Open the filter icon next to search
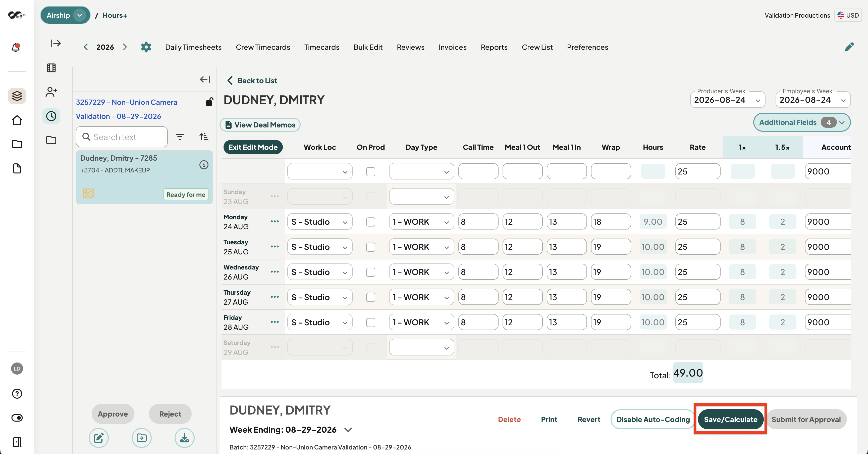Viewport: 868px width, 454px height. click(180, 137)
